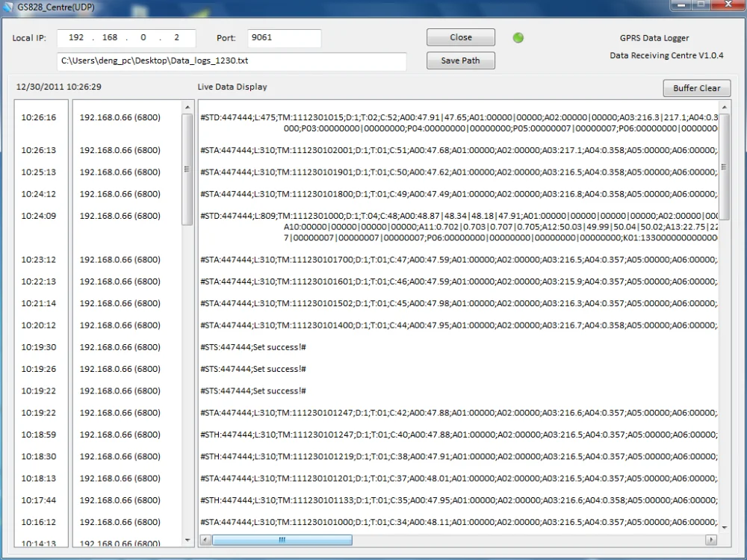Select the 192.168.0.66 entry at 10:26:16
Image resolution: width=747 pixels, height=560 pixels.
pyautogui.click(x=120, y=117)
